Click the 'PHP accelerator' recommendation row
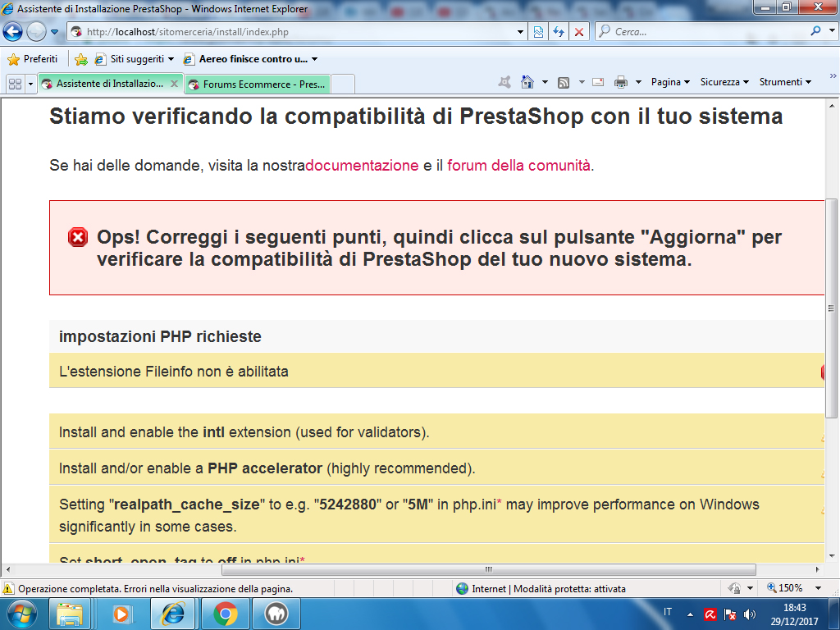The height and width of the screenshot is (630, 840). [436, 468]
